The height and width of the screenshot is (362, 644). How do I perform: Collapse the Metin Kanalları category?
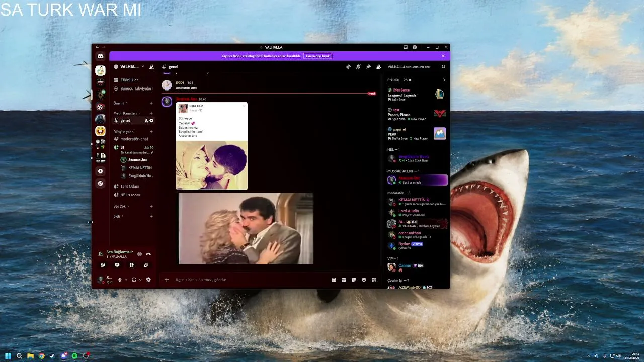(x=127, y=113)
